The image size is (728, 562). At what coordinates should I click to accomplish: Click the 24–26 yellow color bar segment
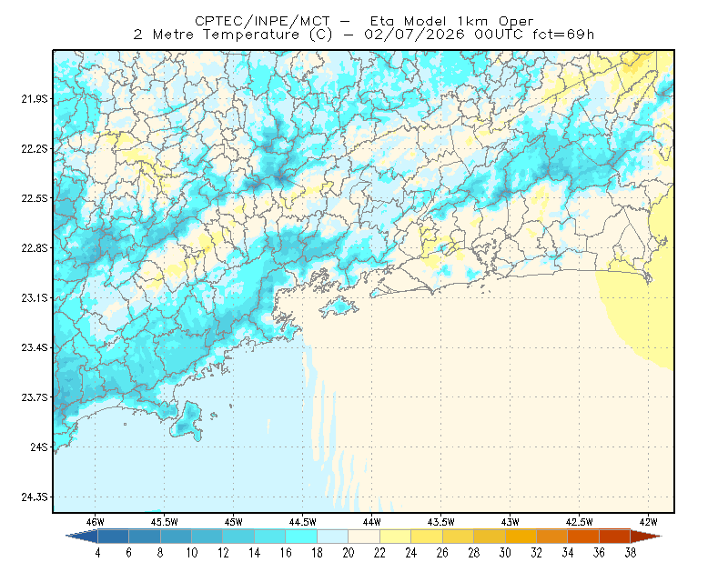[x=427, y=537]
